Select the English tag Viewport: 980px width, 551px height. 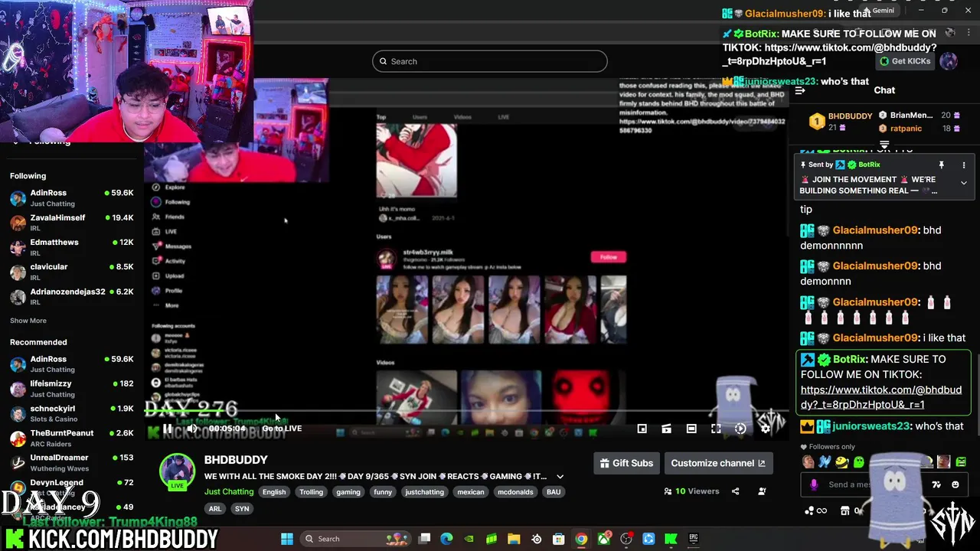[x=274, y=492]
